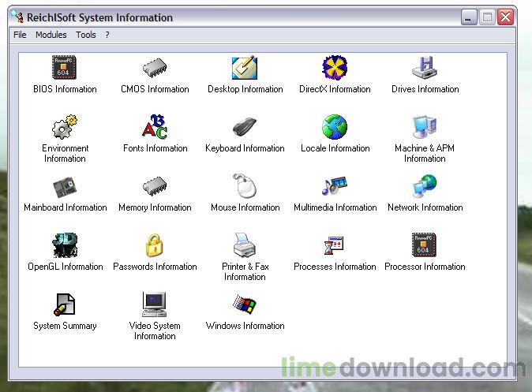The width and height of the screenshot is (532, 392).
Task: Click the "OpenGL Information" label
Action: click(x=66, y=267)
